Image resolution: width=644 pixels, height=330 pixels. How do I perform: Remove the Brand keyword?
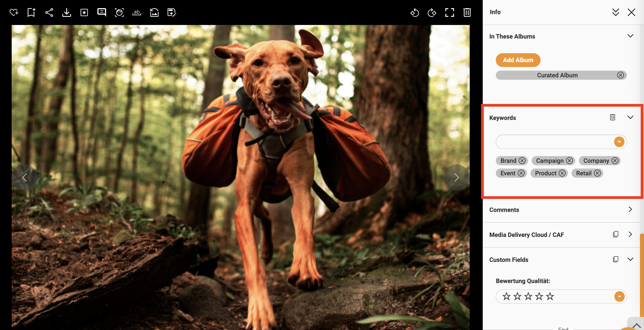coord(522,161)
